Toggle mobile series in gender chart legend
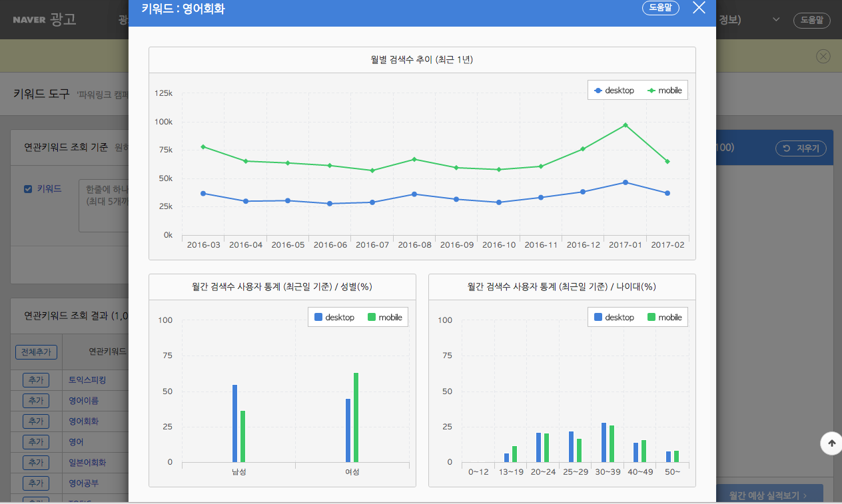 tap(384, 318)
